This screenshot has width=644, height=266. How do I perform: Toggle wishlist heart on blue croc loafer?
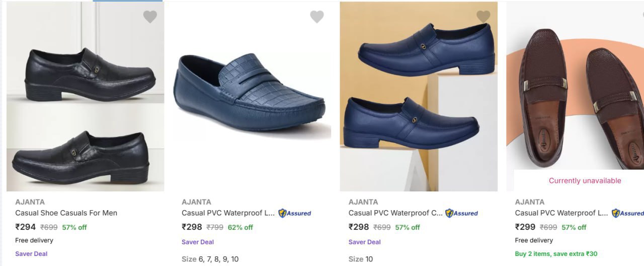317,17
